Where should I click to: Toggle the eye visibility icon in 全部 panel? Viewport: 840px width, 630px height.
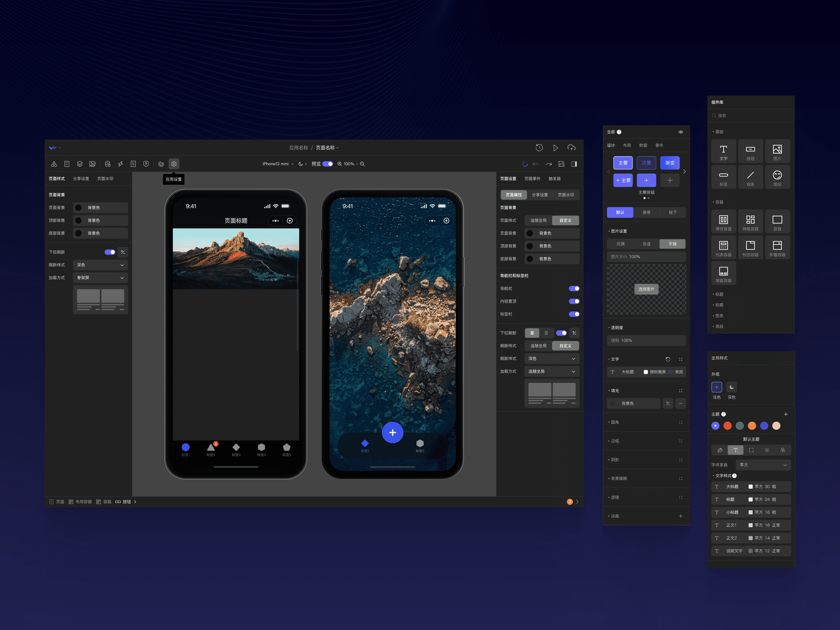[x=681, y=132]
